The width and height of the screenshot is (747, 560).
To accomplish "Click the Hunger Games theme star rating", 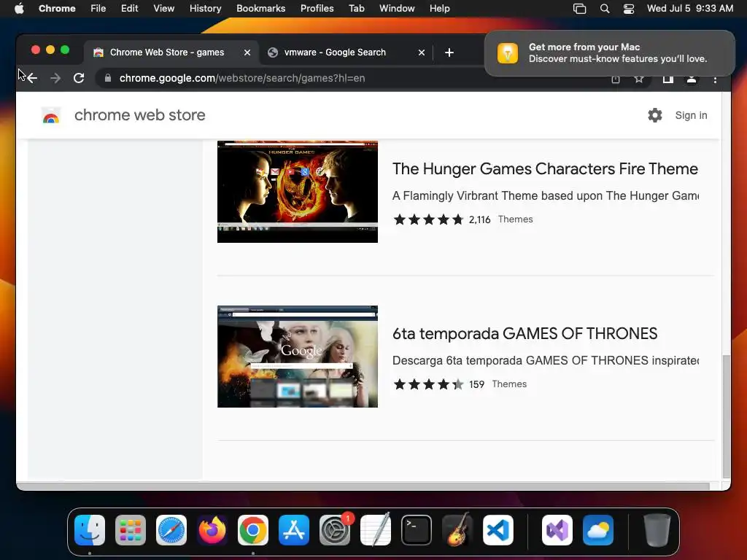I will (428, 219).
